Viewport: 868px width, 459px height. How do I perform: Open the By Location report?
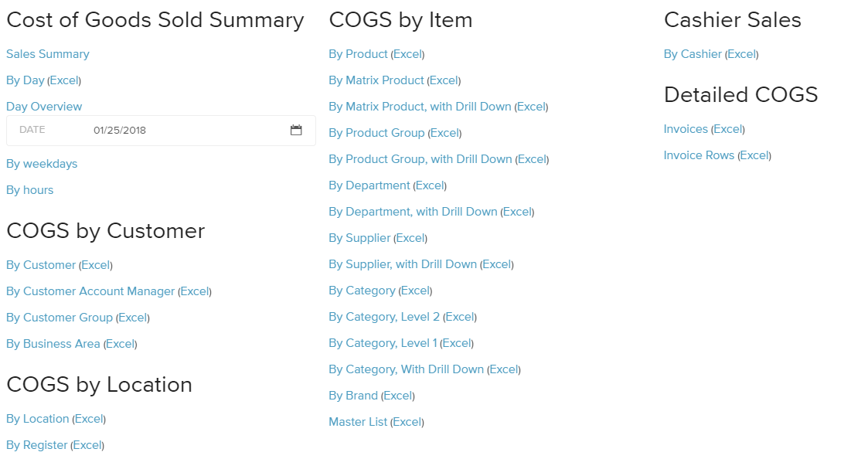point(38,419)
